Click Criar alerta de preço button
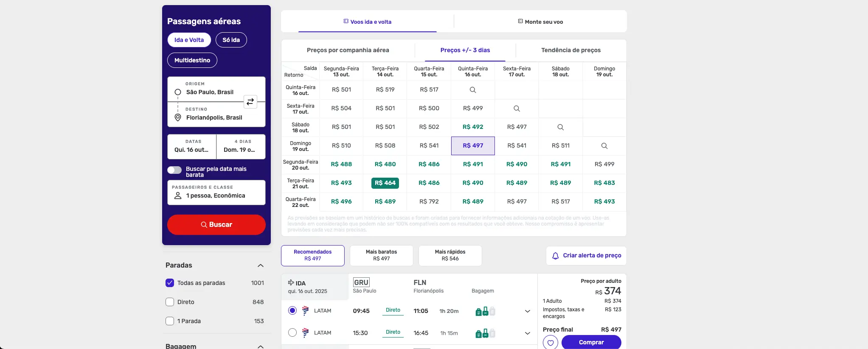This screenshot has width=868, height=349. (586, 256)
